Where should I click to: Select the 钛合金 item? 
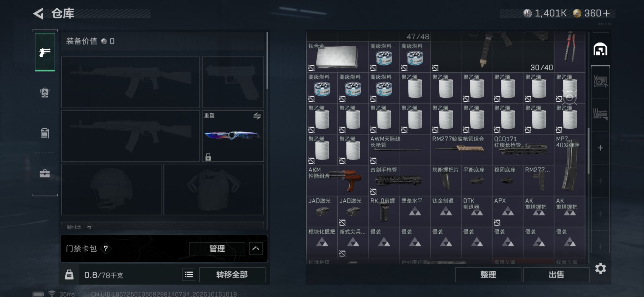coord(337,57)
